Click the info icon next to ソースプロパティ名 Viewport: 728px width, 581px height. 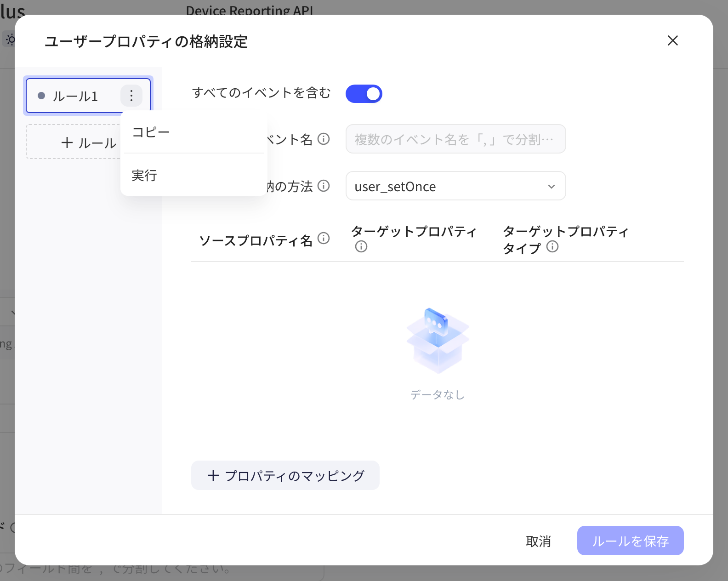[324, 238]
